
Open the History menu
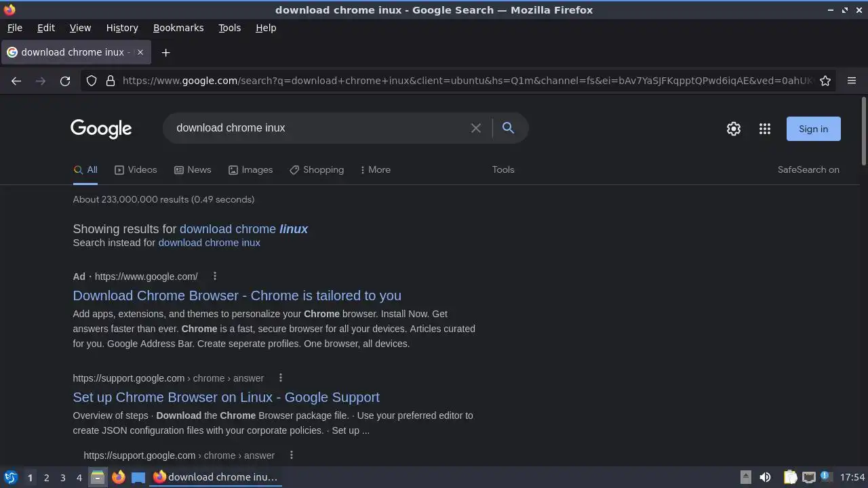[x=122, y=28]
